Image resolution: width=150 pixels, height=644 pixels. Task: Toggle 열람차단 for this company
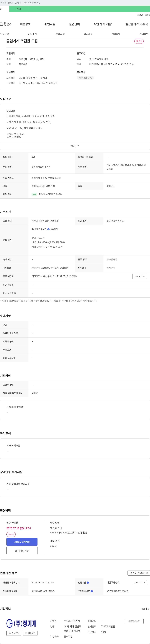point(30,633)
